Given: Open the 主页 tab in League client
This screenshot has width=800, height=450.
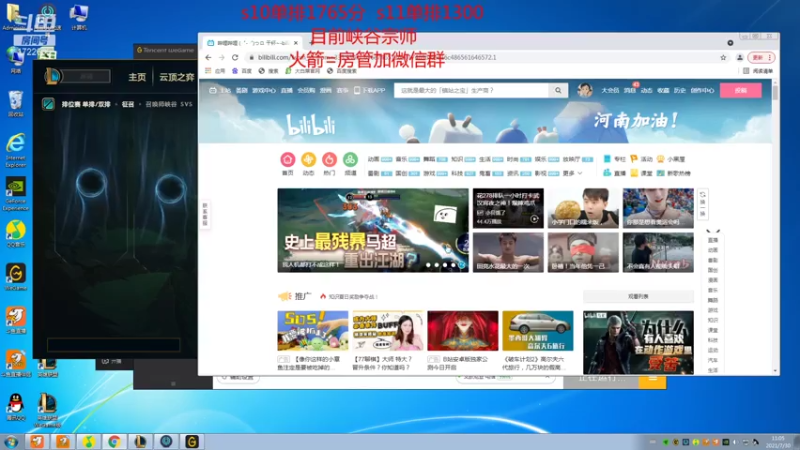Looking at the screenshot, I should coord(137,77).
